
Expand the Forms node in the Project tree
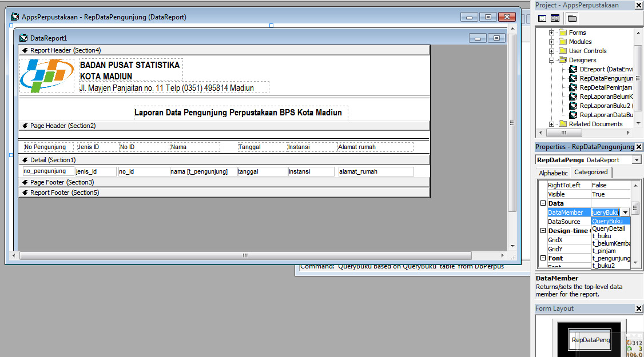click(x=551, y=32)
